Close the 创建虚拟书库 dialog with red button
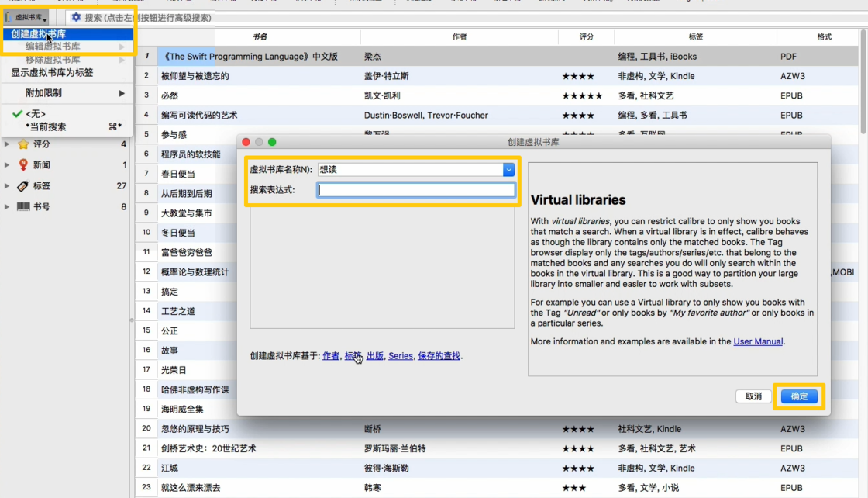Image resolution: width=868 pixels, height=498 pixels. (246, 142)
